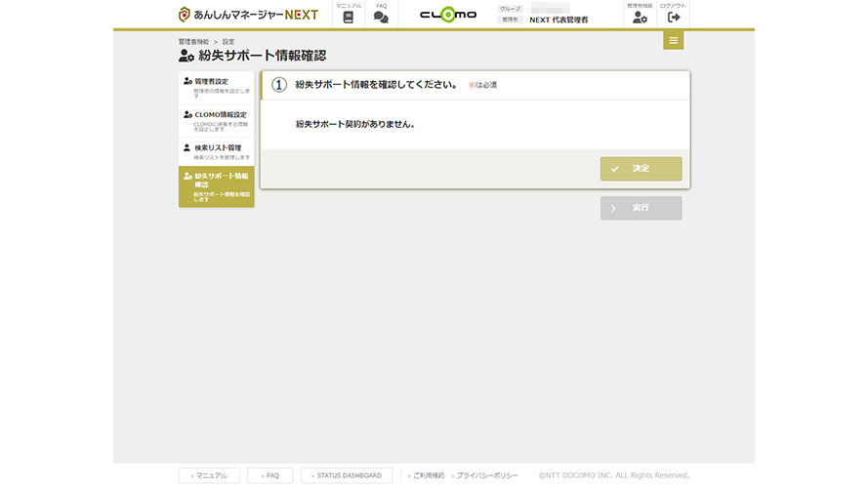Select 管理者設定 in the sidebar
868x488 pixels.
(216, 86)
